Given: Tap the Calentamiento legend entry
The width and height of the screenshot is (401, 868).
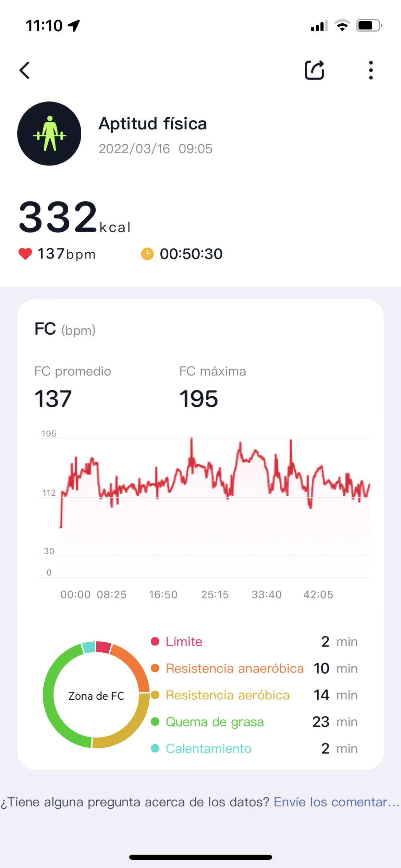Looking at the screenshot, I should click(x=208, y=749).
